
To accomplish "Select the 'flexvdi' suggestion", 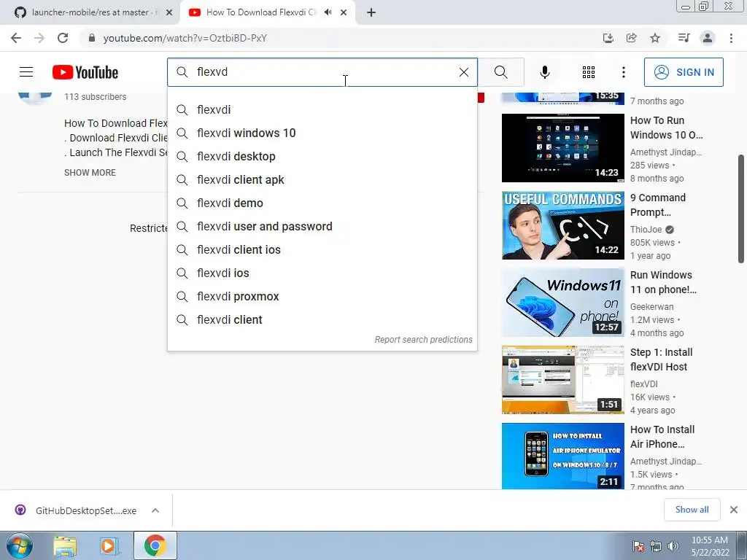I will point(322,109).
